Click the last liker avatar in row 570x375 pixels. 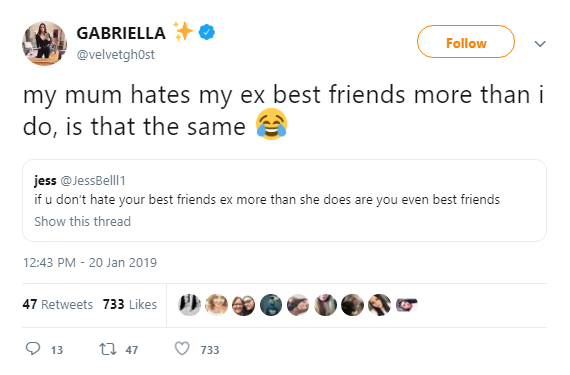pyautogui.click(x=407, y=305)
